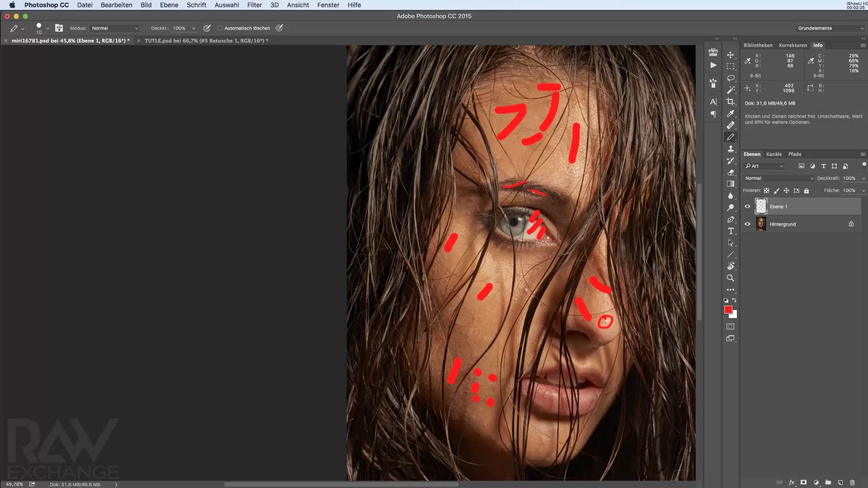The height and width of the screenshot is (488, 868).
Task: Toggle lock transparent pixels
Action: click(766, 191)
